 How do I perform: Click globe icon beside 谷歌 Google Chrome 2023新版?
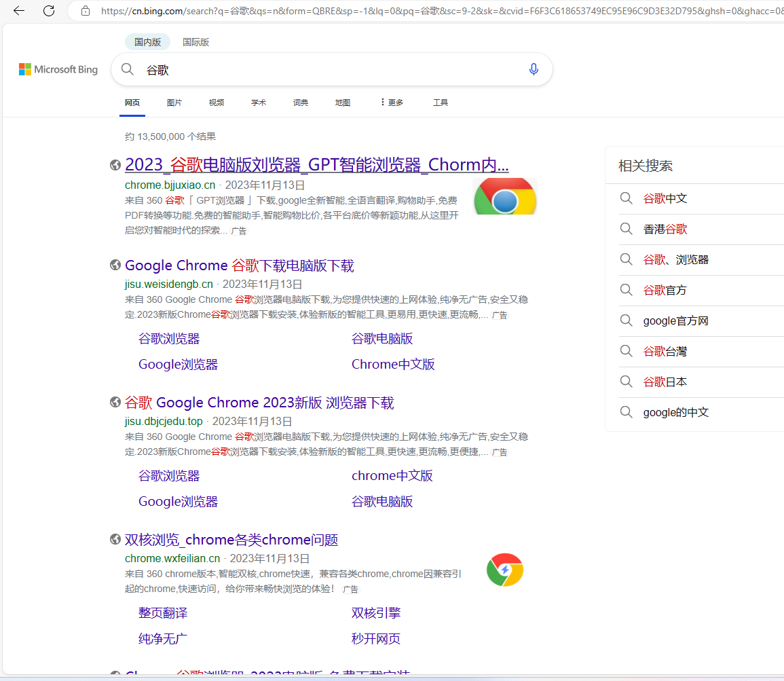coord(115,402)
